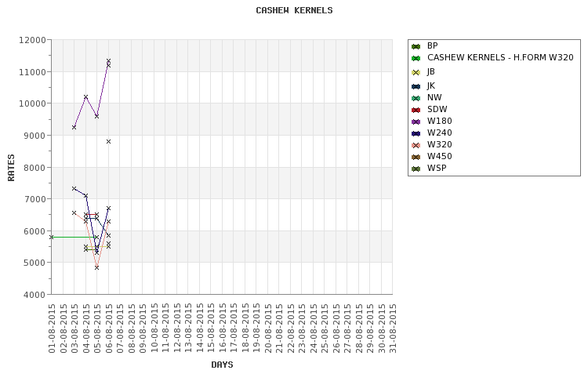Click the SDW red legend marker
The height and width of the screenshot is (392, 588).
point(416,110)
